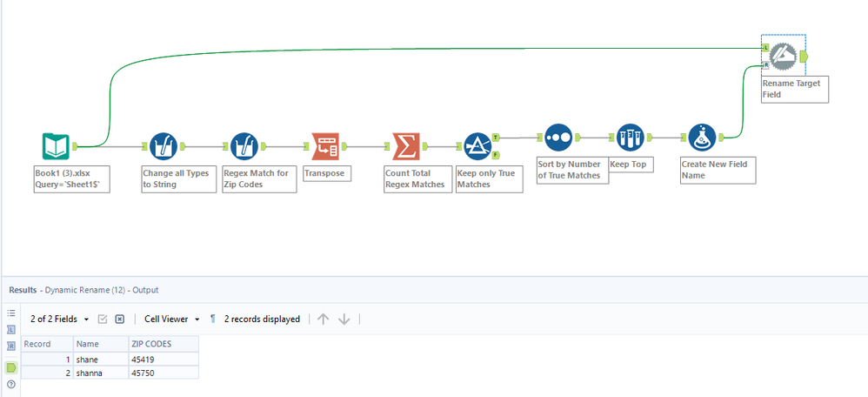Screen dimensions: 868x397
Task: Click the ZIP CODES column header
Action: click(164, 344)
